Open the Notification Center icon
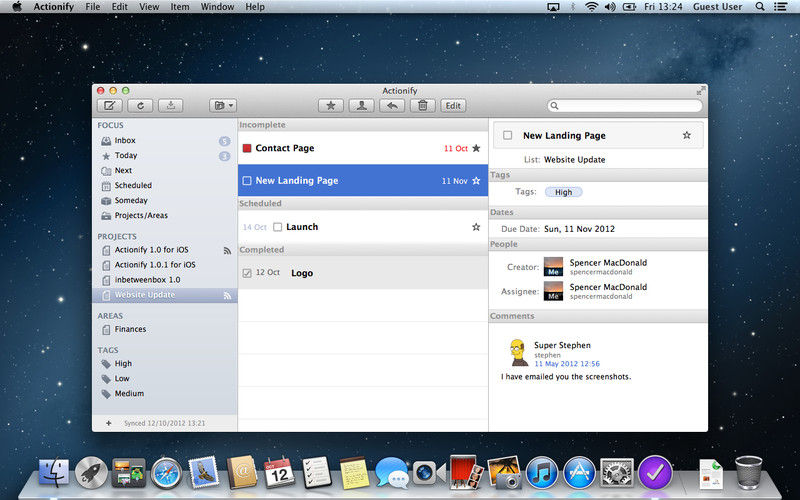This screenshot has width=800, height=500. coord(780,7)
